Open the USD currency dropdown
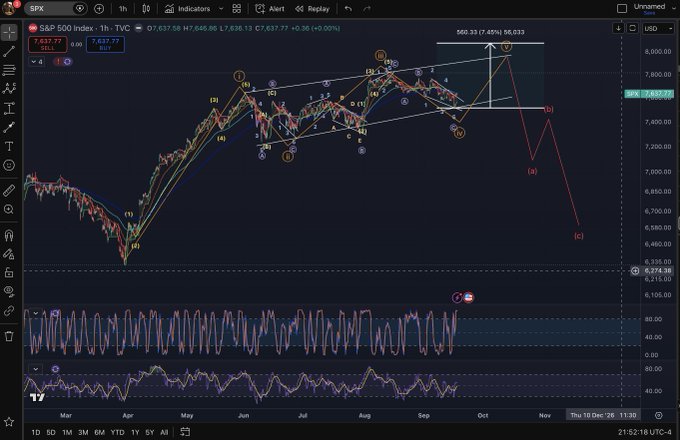Viewport: 680px width, 440px height. click(658, 28)
